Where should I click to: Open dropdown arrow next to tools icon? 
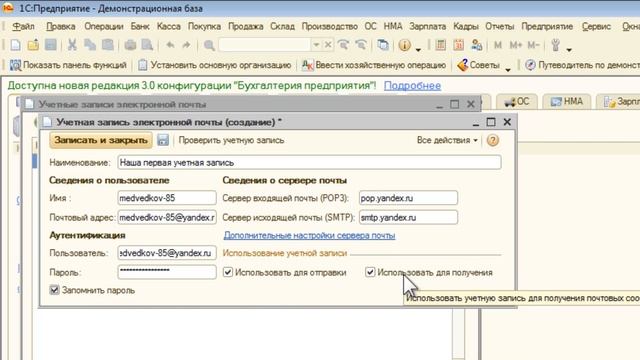[x=569, y=49]
